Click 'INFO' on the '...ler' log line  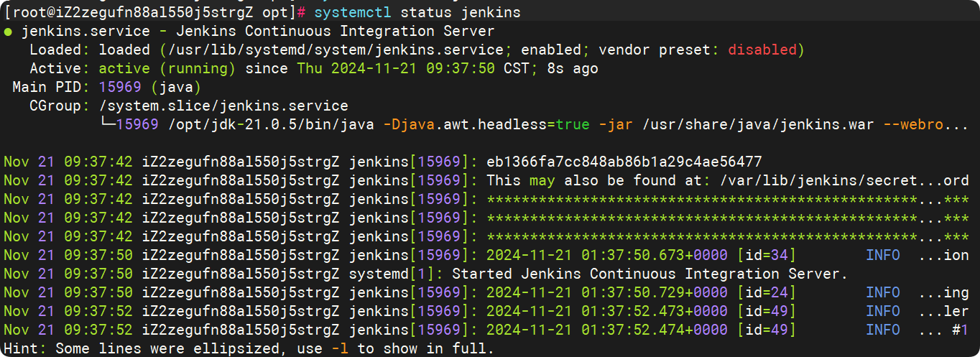tap(883, 311)
